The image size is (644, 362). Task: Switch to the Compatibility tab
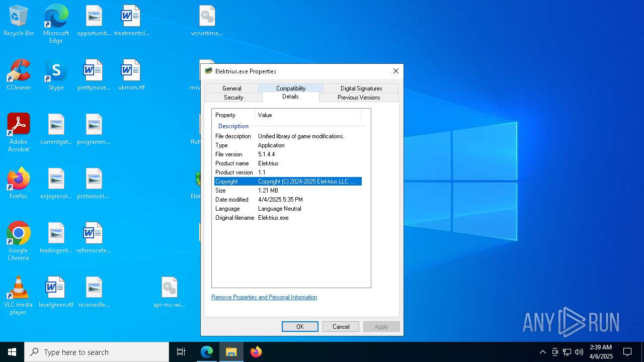291,88
